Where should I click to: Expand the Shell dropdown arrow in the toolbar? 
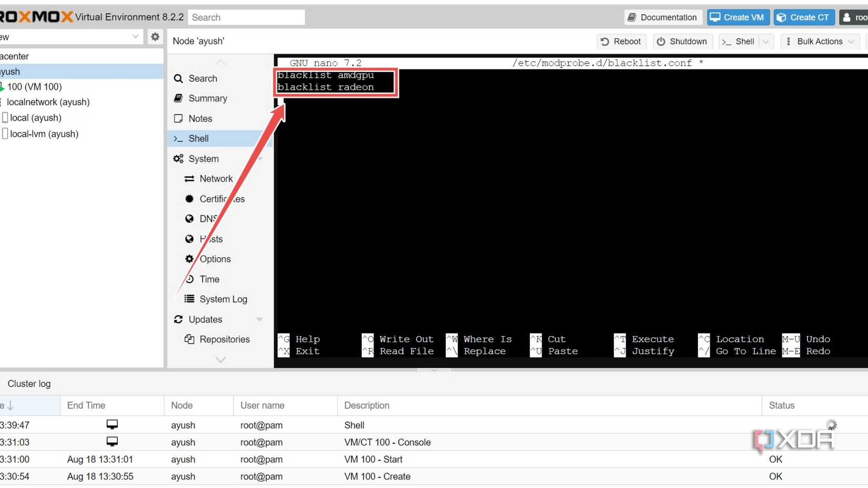click(766, 42)
